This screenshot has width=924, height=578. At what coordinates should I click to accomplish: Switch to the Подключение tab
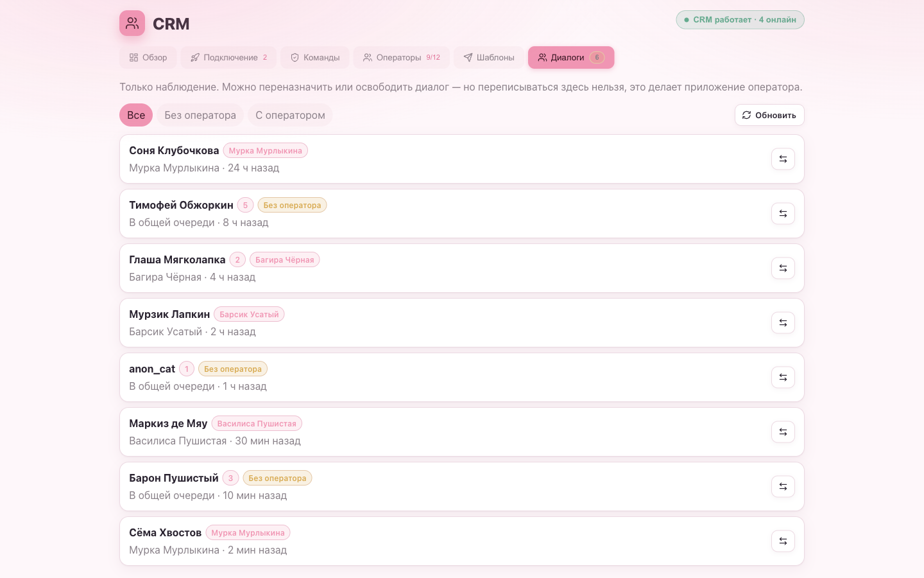click(228, 57)
